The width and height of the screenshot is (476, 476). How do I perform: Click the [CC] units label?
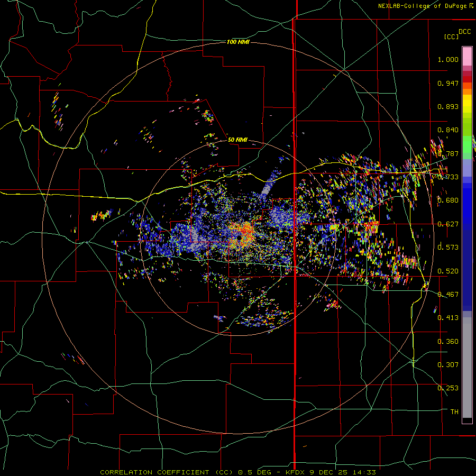tap(451, 36)
